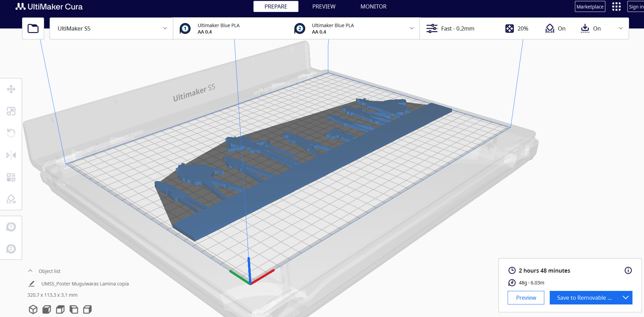Viewport: 644px width, 317px height.
Task: Switch to front view cube
Action: coord(47,309)
